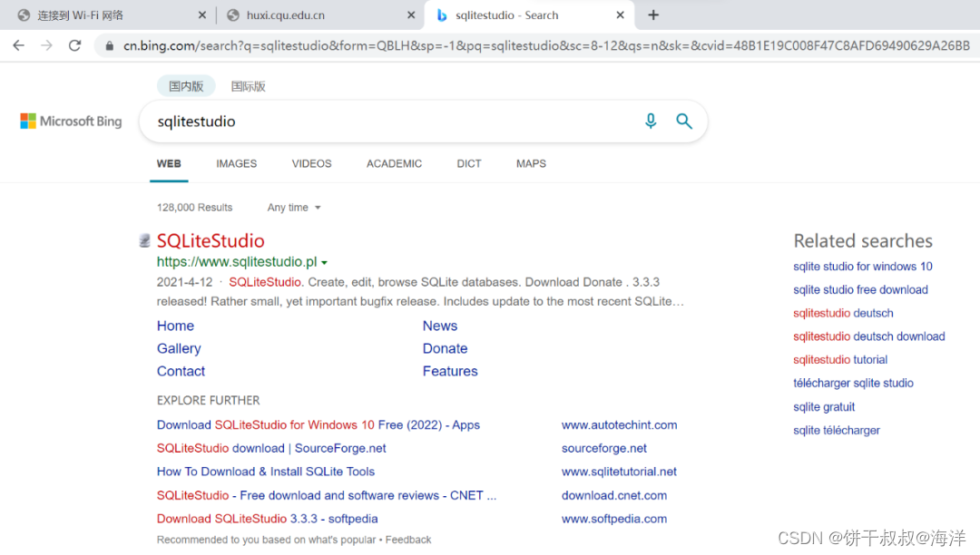Expand the sqlitestudio.pl URL arrow
Screen dimensions: 980x555
pos(324,263)
